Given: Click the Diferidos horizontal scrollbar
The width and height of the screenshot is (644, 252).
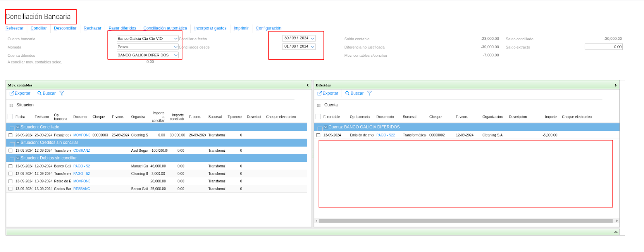Looking at the screenshot, I should [x=466, y=221].
